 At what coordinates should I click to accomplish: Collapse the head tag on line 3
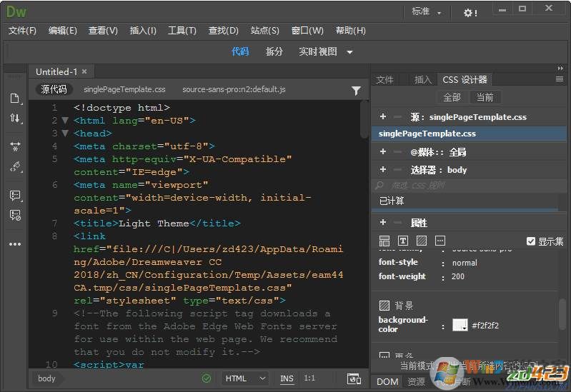coord(65,134)
